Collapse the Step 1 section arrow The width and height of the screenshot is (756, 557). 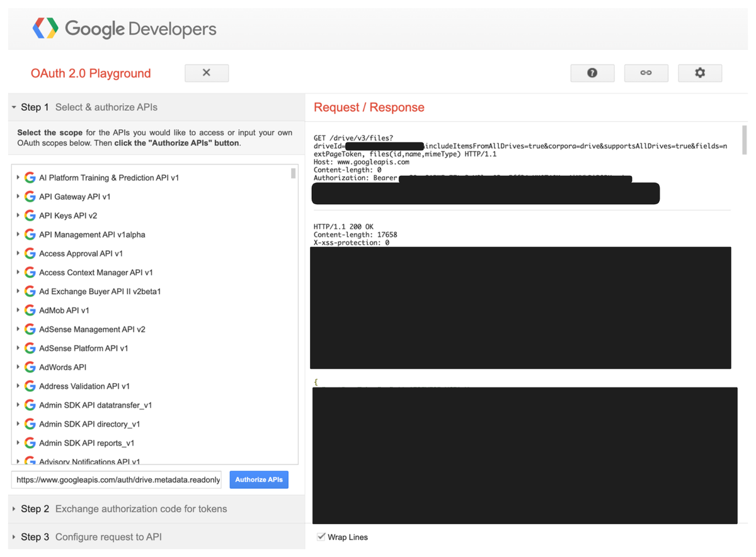click(14, 107)
